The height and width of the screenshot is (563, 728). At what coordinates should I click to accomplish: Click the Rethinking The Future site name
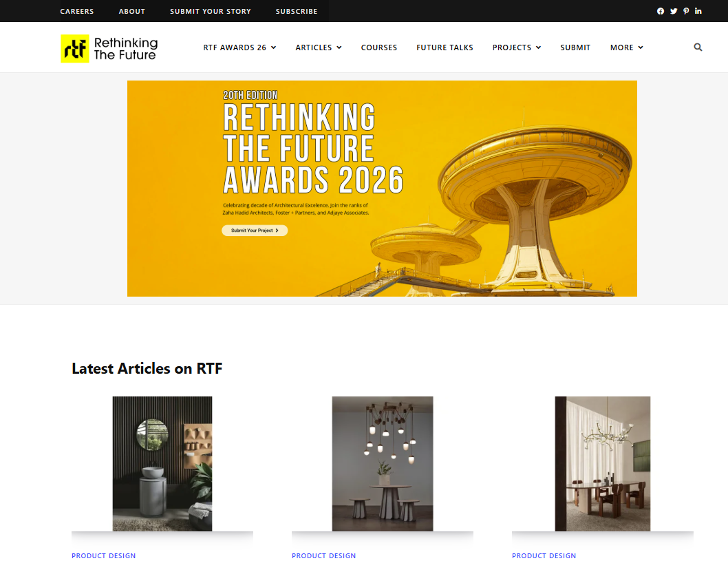tap(126, 49)
